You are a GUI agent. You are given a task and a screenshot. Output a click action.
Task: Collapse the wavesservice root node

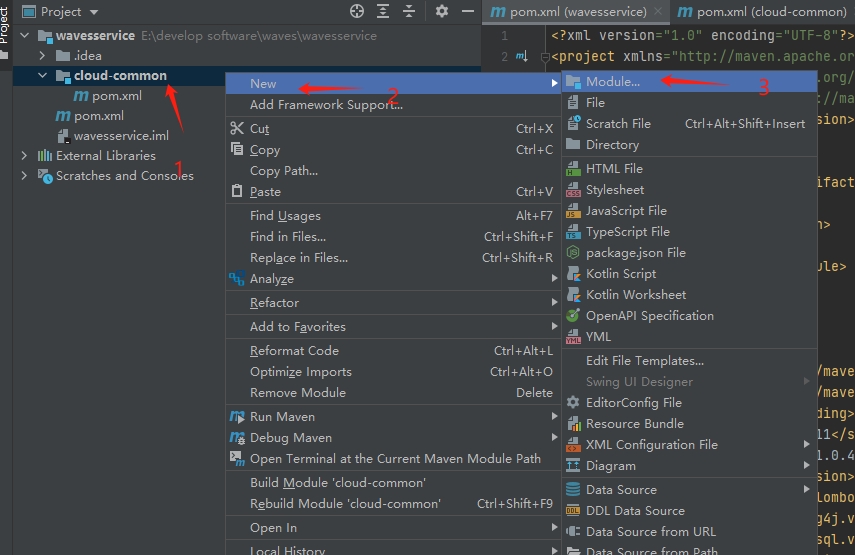tap(25, 35)
